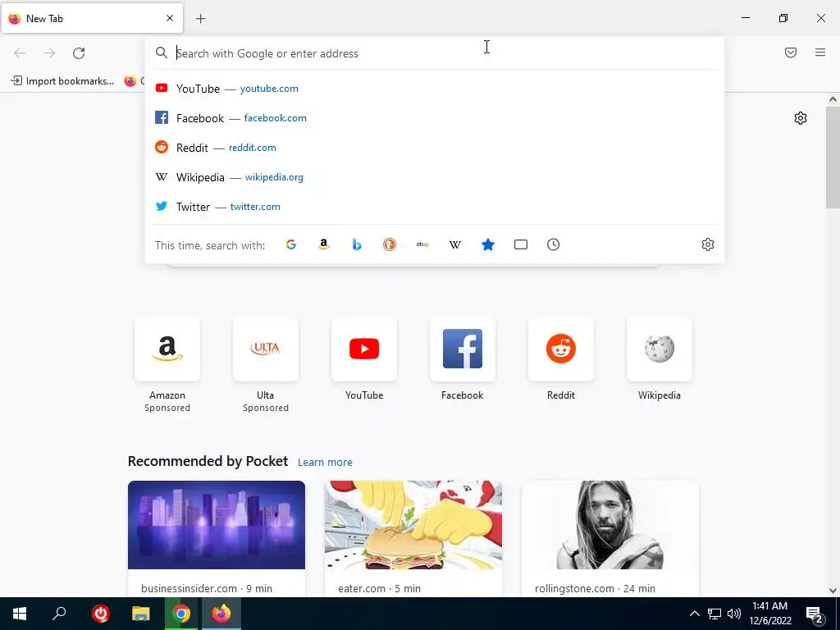Search this time with Wikipedia icon
This screenshot has width=840, height=630.
tap(454, 244)
